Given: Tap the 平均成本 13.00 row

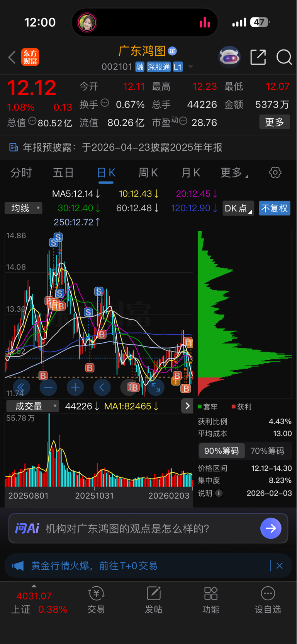Looking at the screenshot, I should (245, 434).
